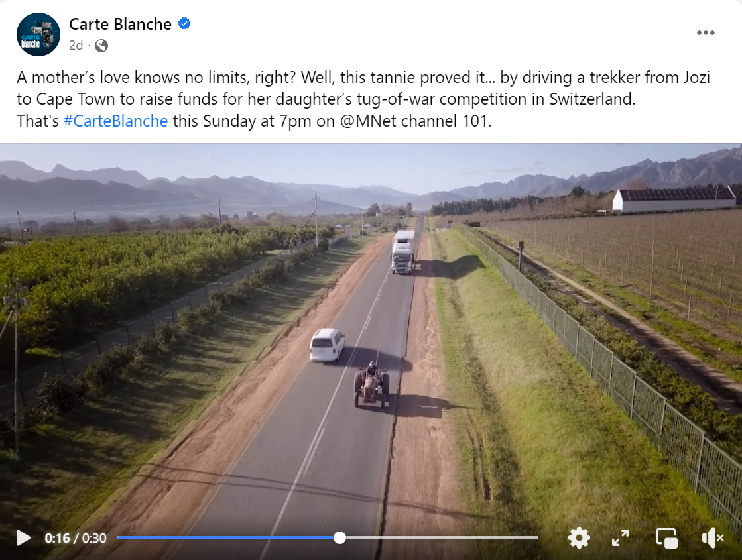Viewport: 742px width, 560px height.
Task: Open the post options three-dot menu
Action: pos(705,32)
